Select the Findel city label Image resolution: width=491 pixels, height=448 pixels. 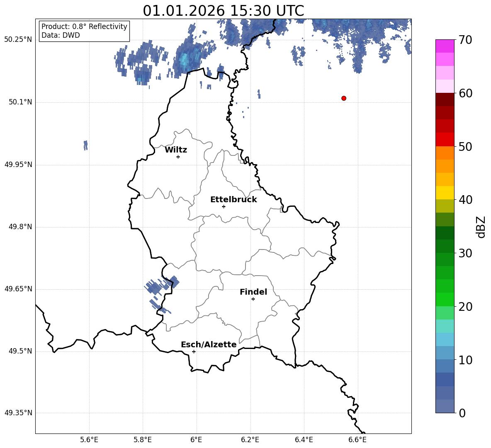click(253, 292)
